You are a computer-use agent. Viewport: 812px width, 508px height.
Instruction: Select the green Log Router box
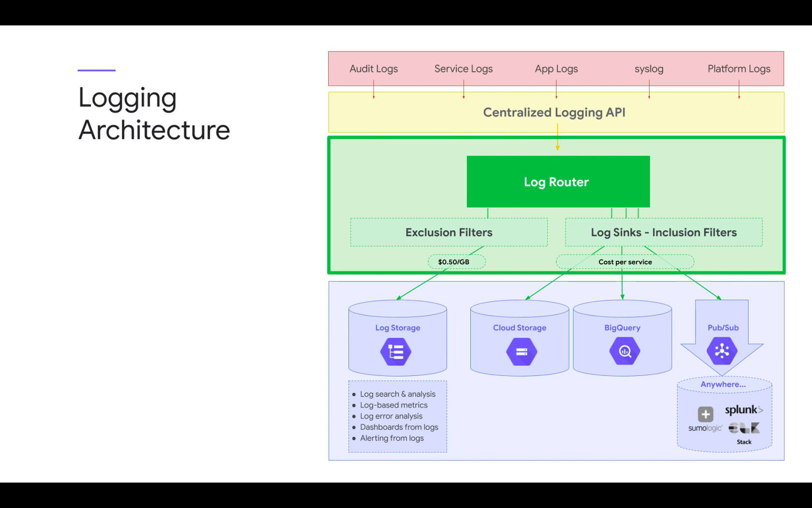[x=558, y=181]
